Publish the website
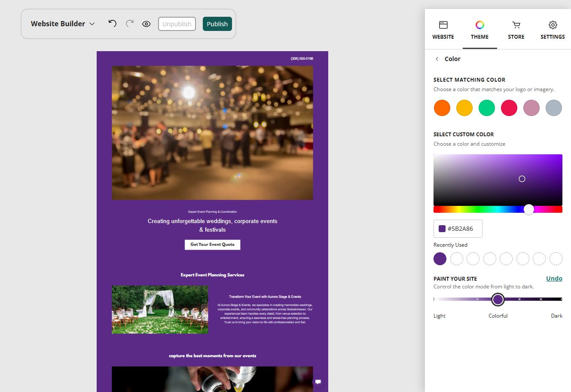Screen dimensions: 571x392 (x=217, y=24)
